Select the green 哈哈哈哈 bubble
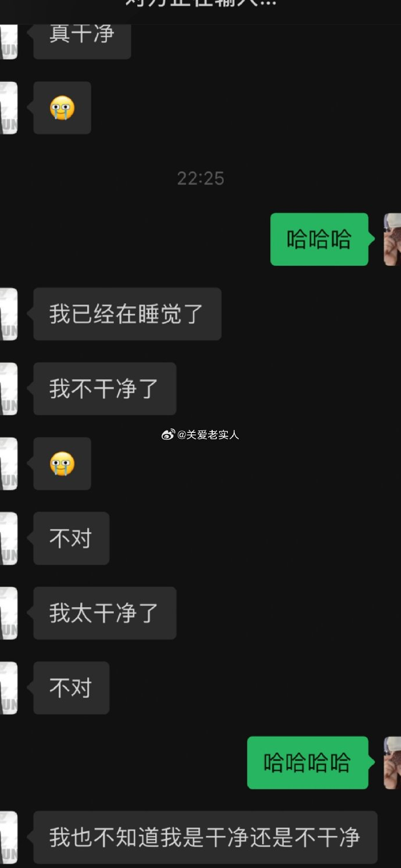401x868 pixels. [x=307, y=762]
